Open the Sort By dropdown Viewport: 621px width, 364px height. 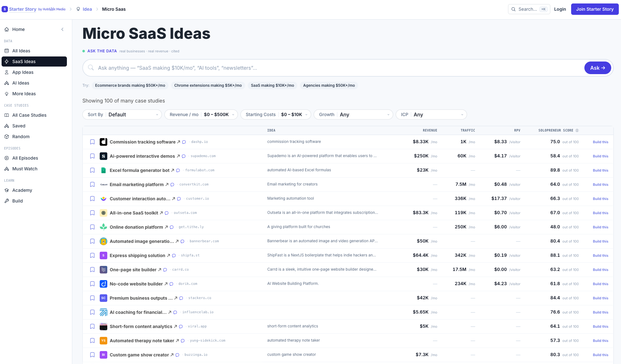(x=122, y=114)
